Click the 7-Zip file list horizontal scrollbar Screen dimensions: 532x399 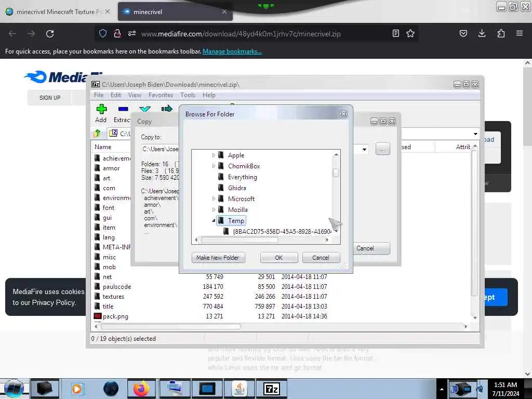tap(170, 326)
